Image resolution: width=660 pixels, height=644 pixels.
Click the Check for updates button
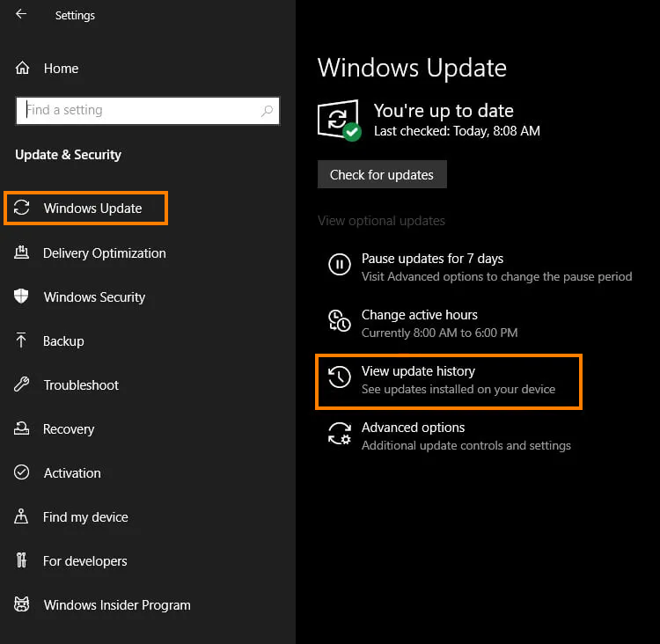382,174
